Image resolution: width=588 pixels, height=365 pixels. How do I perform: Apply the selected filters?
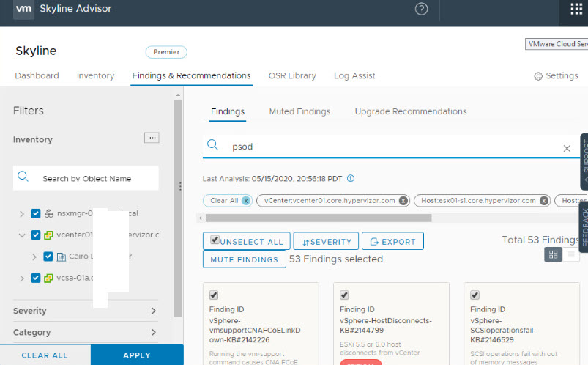pos(137,355)
